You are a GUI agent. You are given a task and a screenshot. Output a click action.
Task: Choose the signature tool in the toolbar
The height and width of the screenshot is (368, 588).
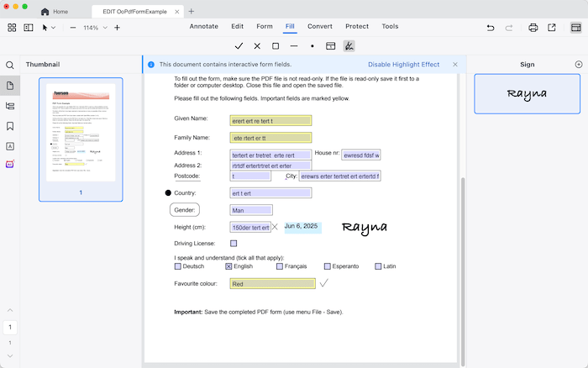coord(349,45)
